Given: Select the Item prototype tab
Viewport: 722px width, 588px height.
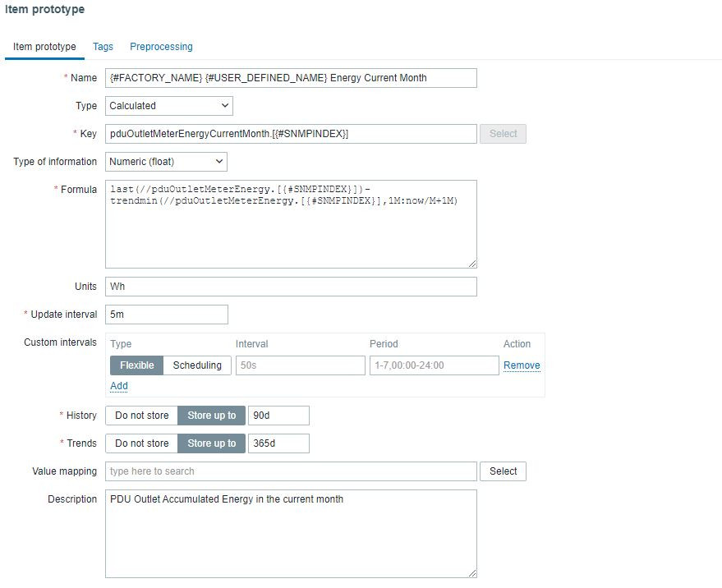Looking at the screenshot, I should pyautogui.click(x=44, y=47).
